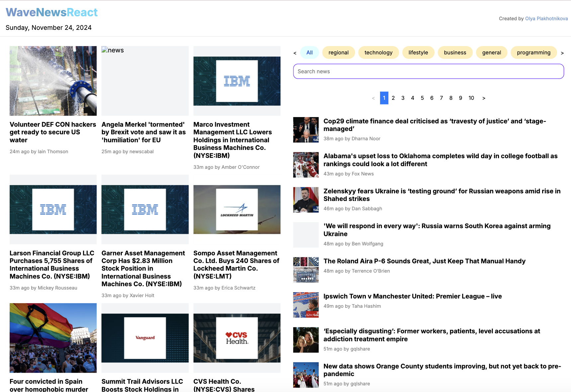Viewport: 571px width, 392px height.
Task: Open blank thumbnail beside Russia warns article
Action: pos(306,235)
